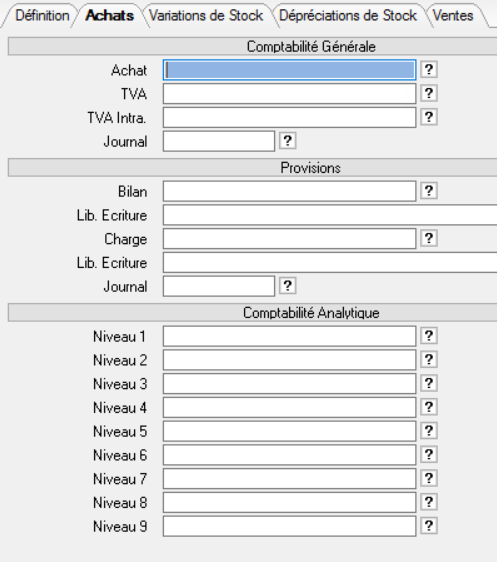497x562 pixels.
Task: Click inside the Niveau 3 input box
Action: coord(290,384)
